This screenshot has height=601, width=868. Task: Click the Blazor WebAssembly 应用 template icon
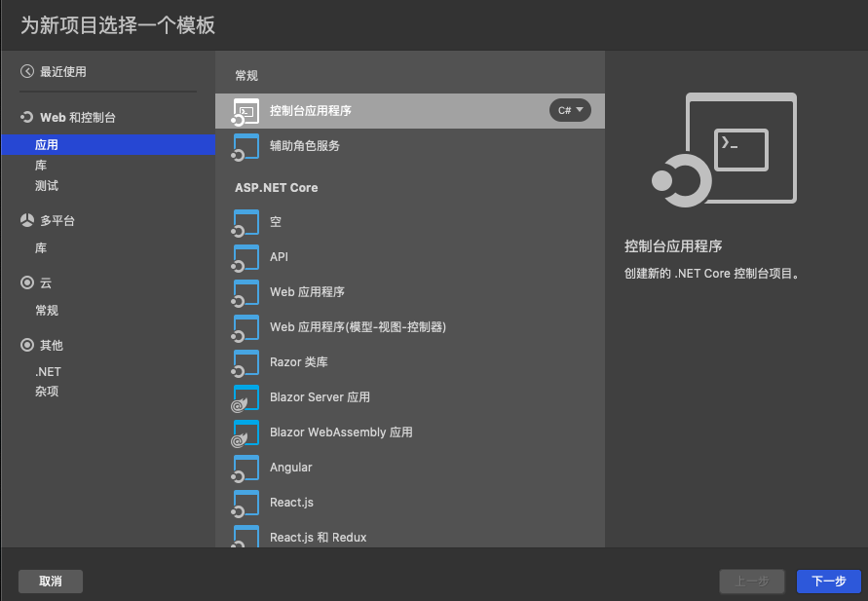245,432
